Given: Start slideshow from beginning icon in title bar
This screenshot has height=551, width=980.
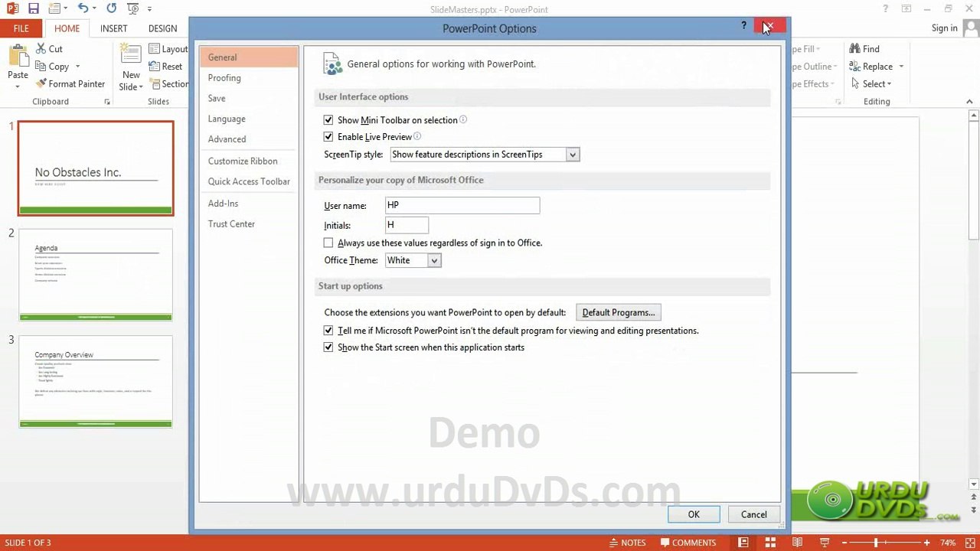Looking at the screenshot, I should point(132,8).
